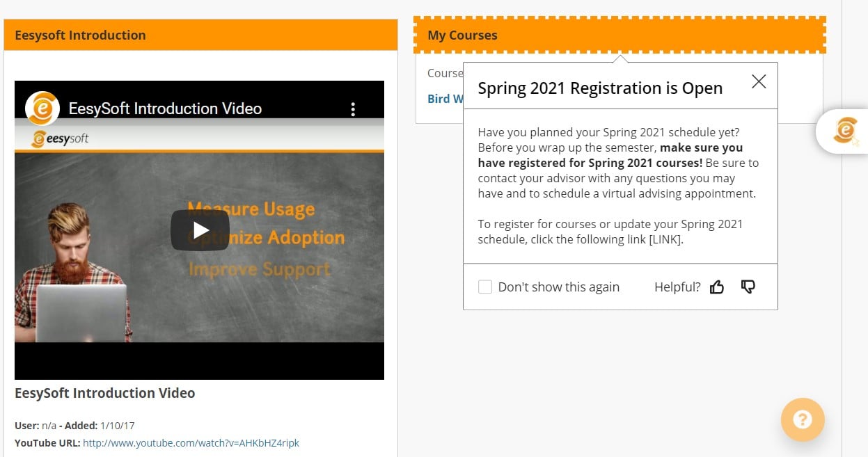Mark the message helpful with thumbs up

[x=717, y=287]
